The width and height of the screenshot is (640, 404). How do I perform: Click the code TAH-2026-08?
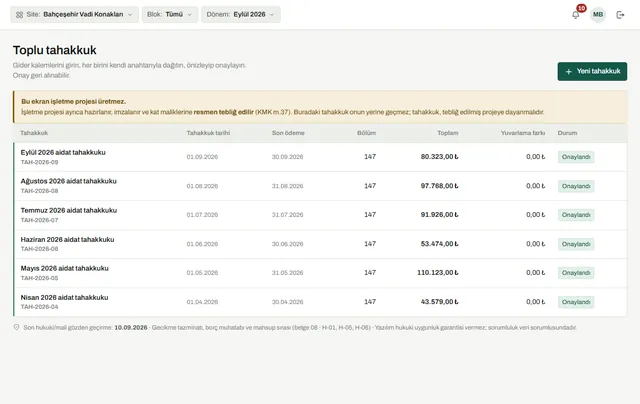coord(39,191)
